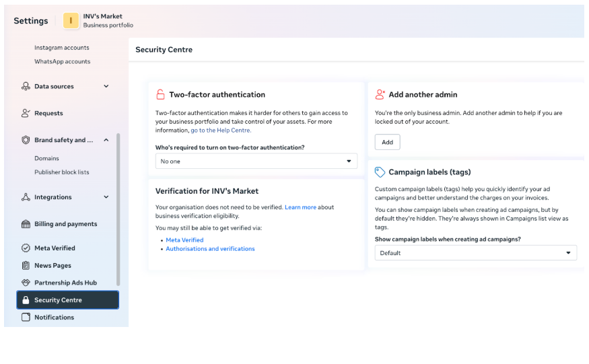The height and width of the screenshot is (364, 589).
Task: Click the blue Campaign labels tag icon
Action: (x=380, y=172)
